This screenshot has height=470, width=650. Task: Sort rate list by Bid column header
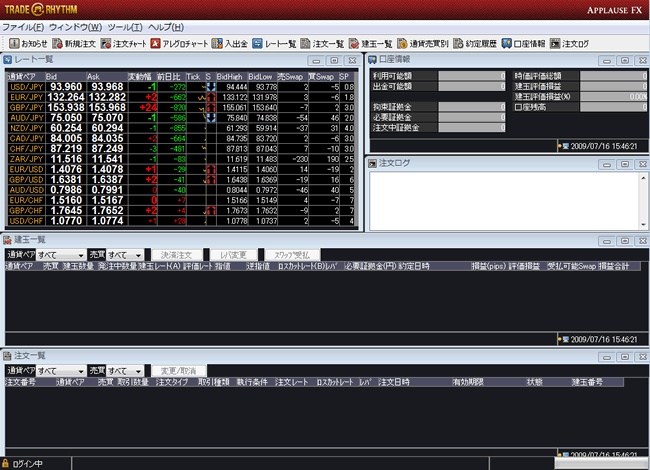click(65, 77)
